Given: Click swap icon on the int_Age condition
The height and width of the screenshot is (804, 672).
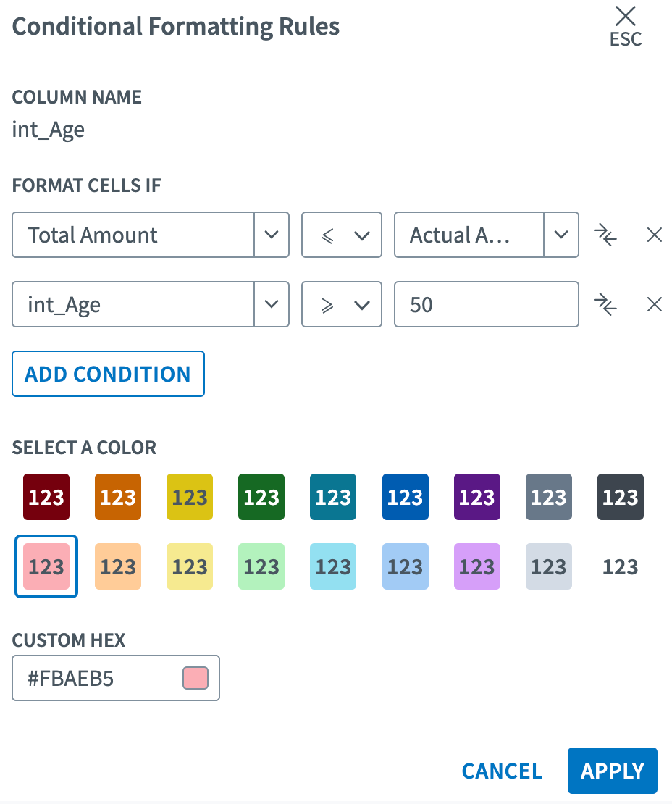Looking at the screenshot, I should (x=605, y=304).
